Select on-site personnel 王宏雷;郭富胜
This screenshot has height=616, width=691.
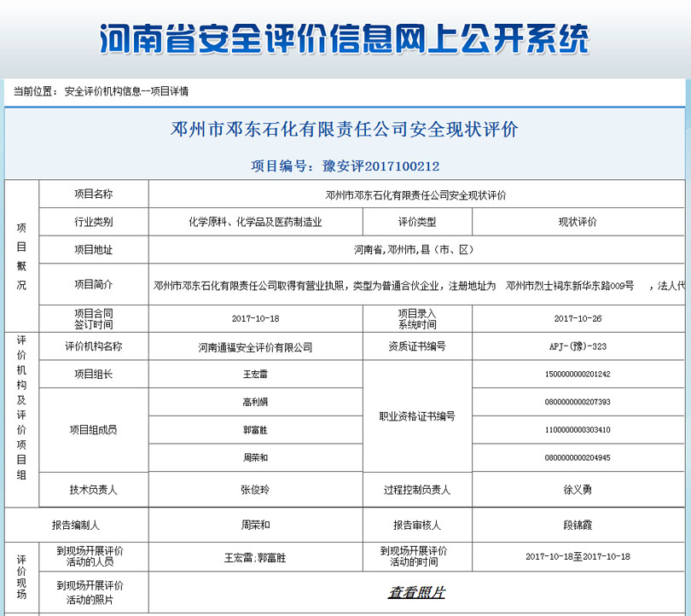pos(256,558)
